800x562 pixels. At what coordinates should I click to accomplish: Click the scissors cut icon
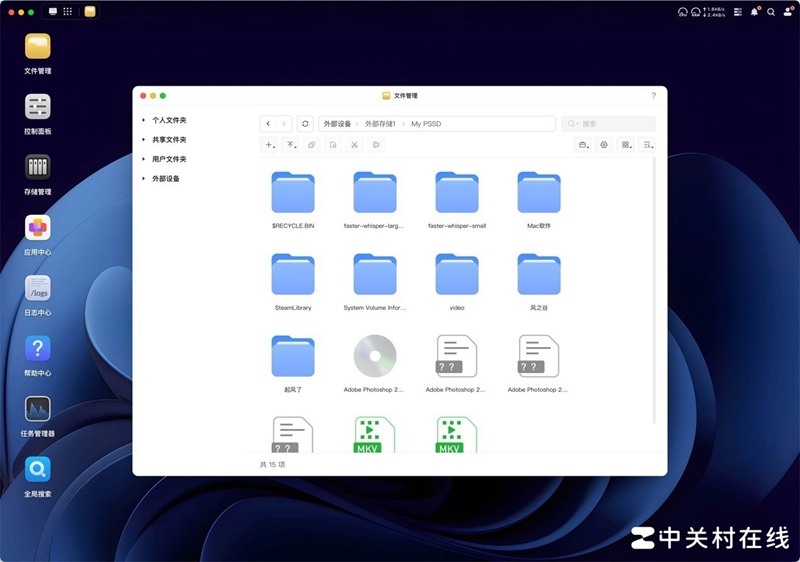pyautogui.click(x=355, y=145)
